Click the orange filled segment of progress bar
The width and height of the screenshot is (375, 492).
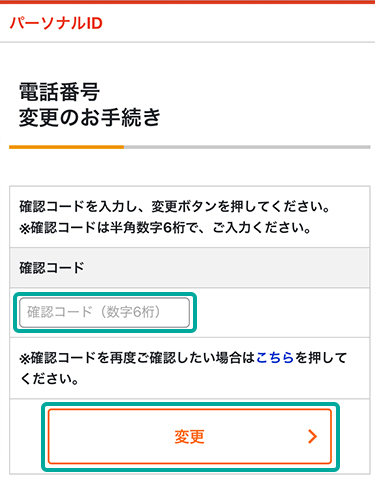pyautogui.click(x=67, y=147)
